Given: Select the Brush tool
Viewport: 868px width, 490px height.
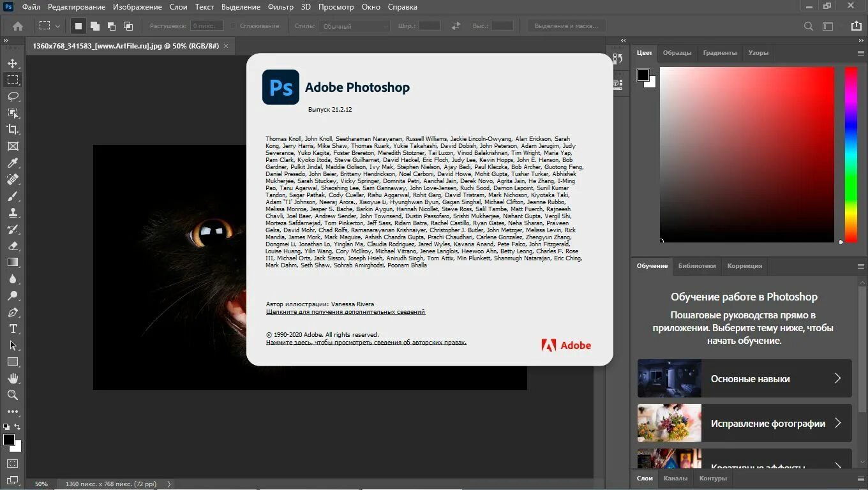Looking at the screenshot, I should pos(13,196).
